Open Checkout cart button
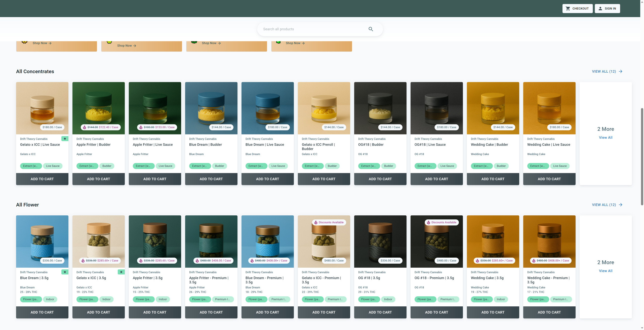Screen dimensions: 644x330 click(x=577, y=9)
